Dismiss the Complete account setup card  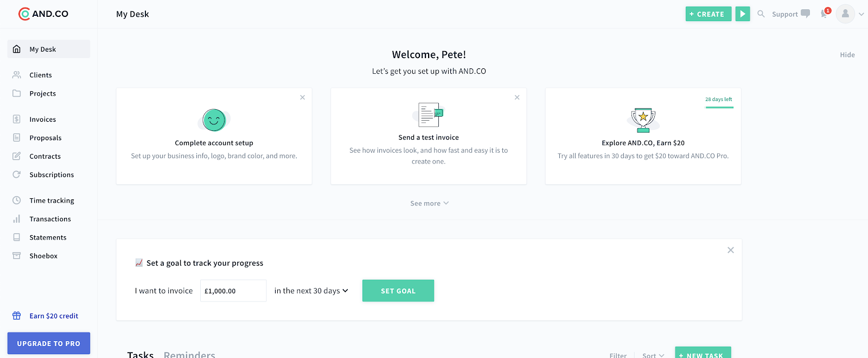click(303, 97)
